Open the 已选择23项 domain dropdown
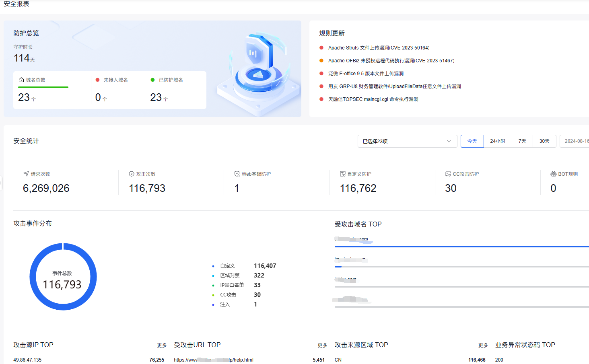 point(407,141)
